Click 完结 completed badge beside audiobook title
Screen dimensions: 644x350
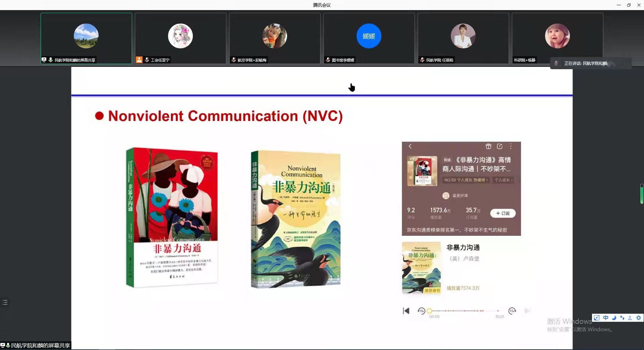[447, 160]
